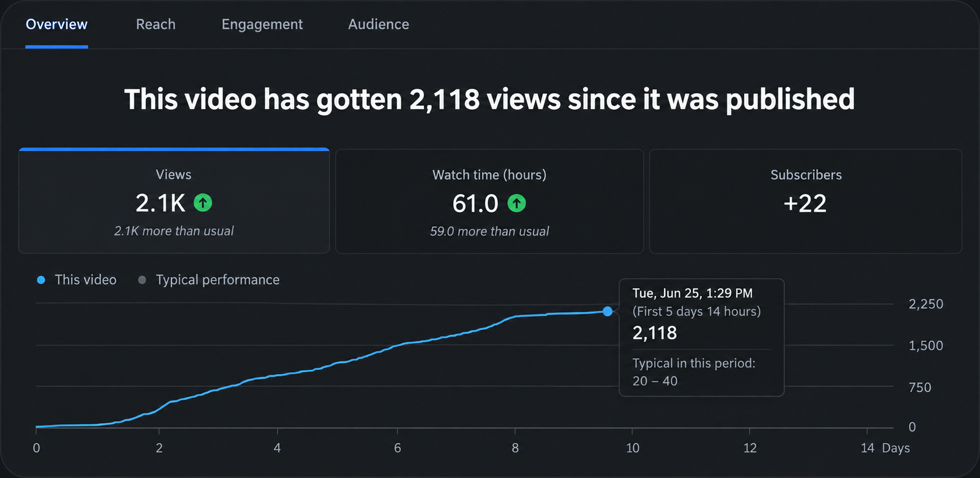The height and width of the screenshot is (478, 980).
Task: Click the '8' x-axis label
Action: point(515,448)
